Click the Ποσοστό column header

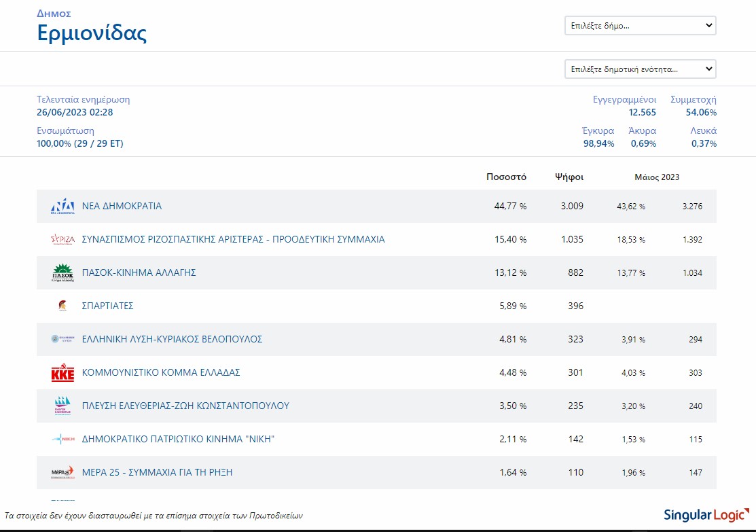click(x=506, y=177)
